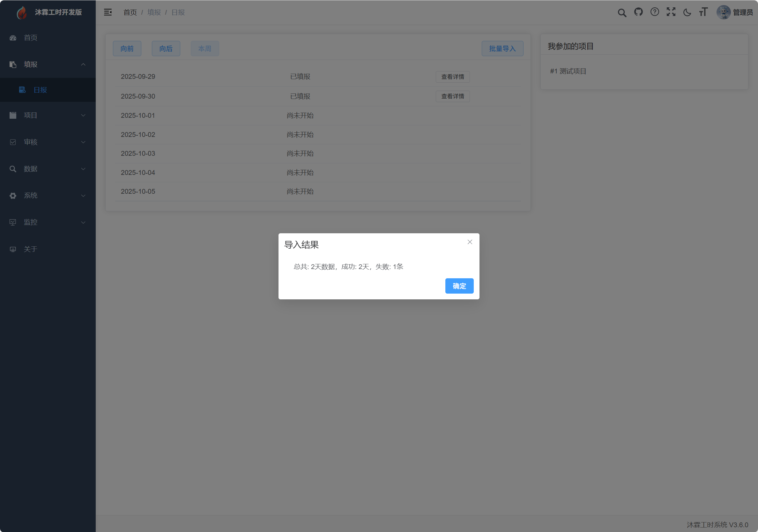Toggle fullscreen mode icon
The width and height of the screenshot is (758, 532).
671,12
